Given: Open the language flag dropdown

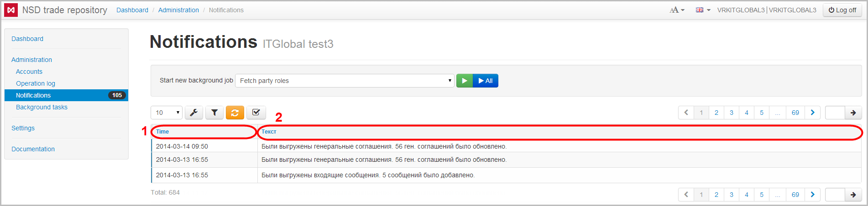Looking at the screenshot, I should [x=703, y=10].
